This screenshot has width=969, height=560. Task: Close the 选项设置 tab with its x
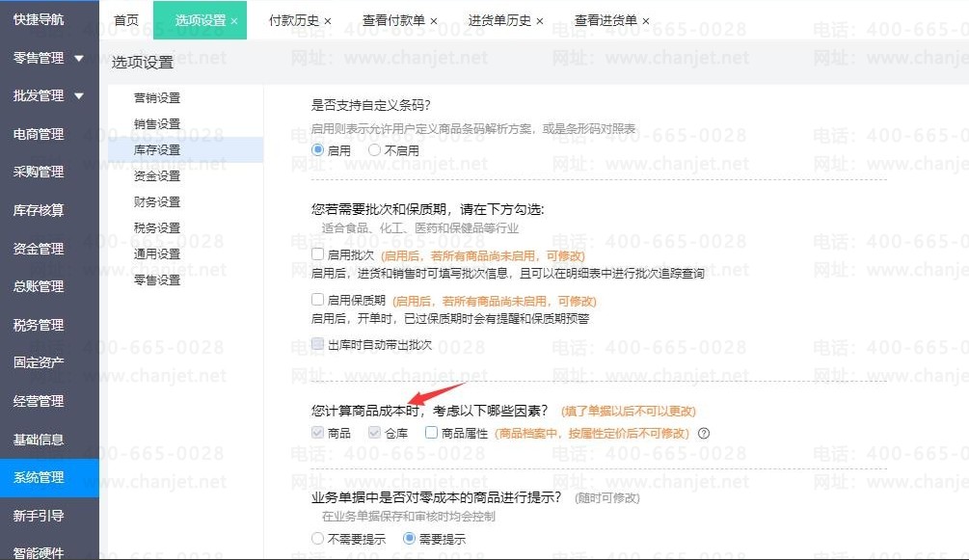click(x=234, y=21)
